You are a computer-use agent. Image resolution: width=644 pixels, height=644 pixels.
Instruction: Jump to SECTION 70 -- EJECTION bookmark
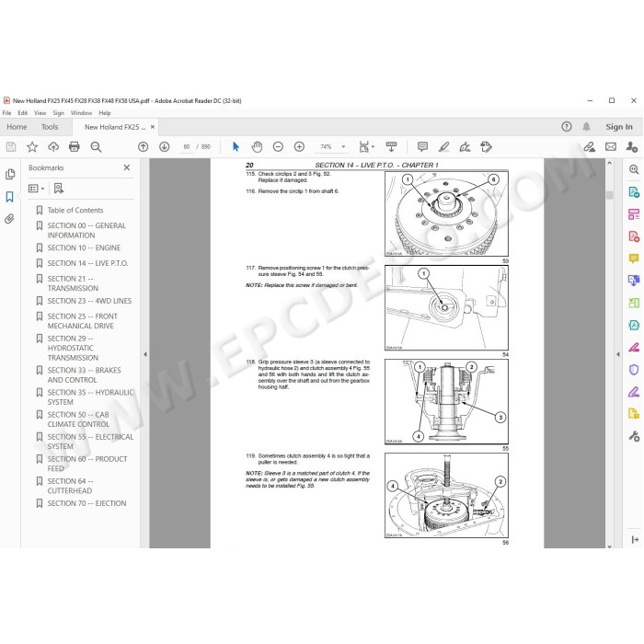(x=86, y=503)
